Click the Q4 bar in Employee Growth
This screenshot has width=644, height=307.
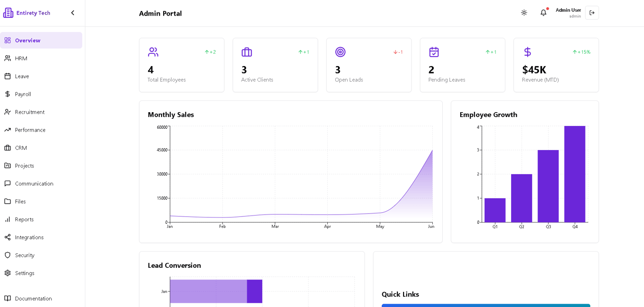pos(575,174)
